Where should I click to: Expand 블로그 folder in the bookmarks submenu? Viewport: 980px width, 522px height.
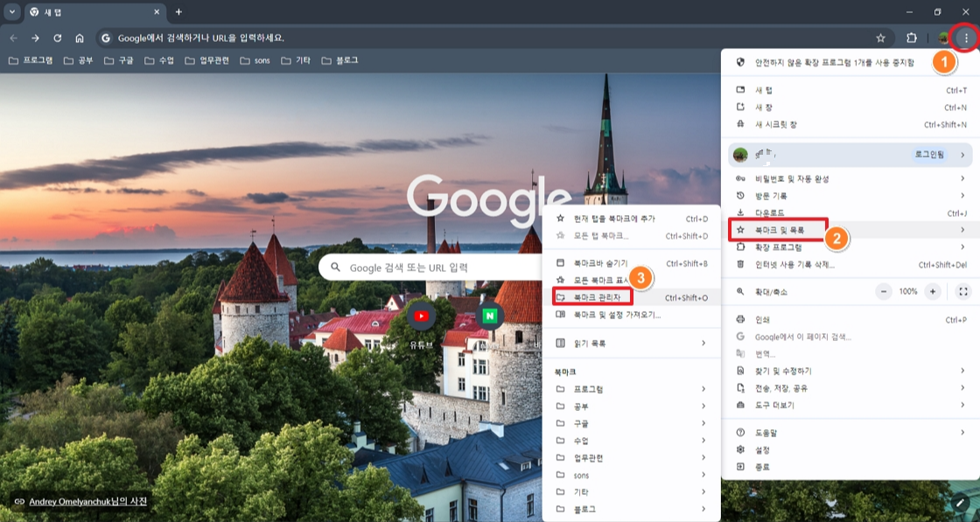click(x=631, y=508)
